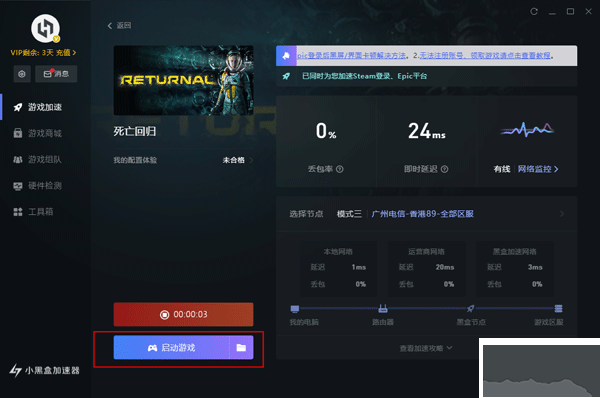Open game folder icon beside 启动游戏
This screenshot has width=600, height=398.
(x=241, y=347)
